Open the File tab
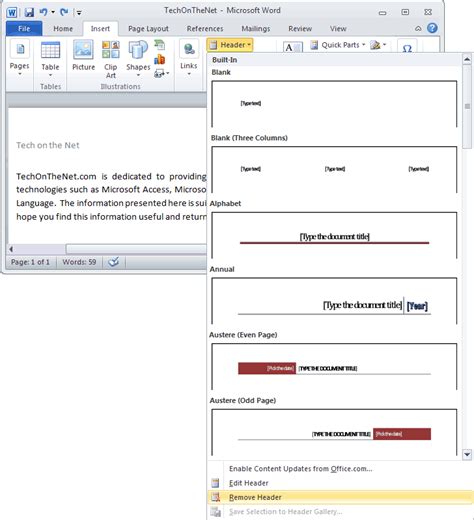Image resolution: width=474 pixels, height=520 pixels. pos(24,29)
